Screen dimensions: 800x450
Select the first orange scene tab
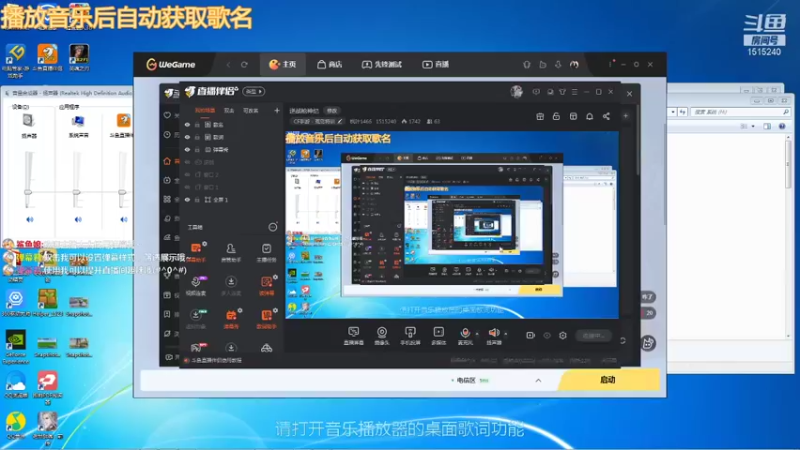pos(205,110)
